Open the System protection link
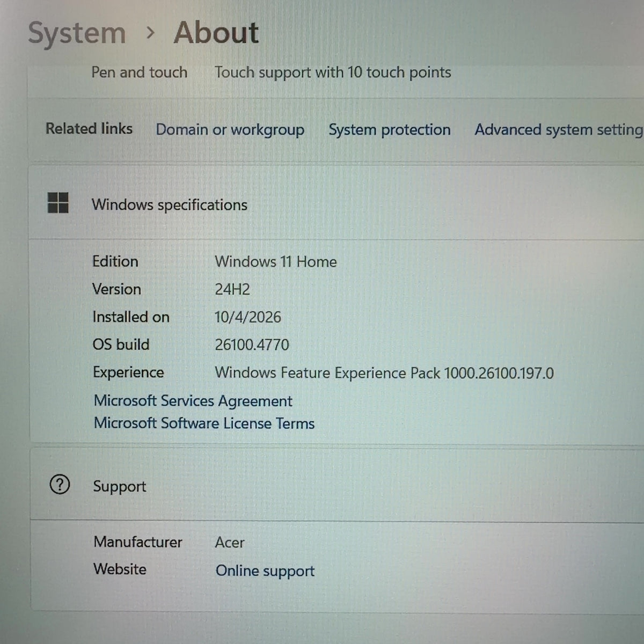 pos(390,130)
